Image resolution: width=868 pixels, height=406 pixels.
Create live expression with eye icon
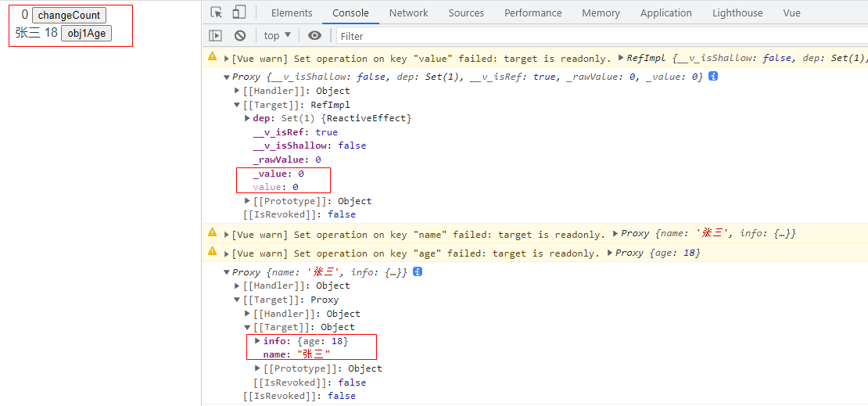click(x=315, y=36)
